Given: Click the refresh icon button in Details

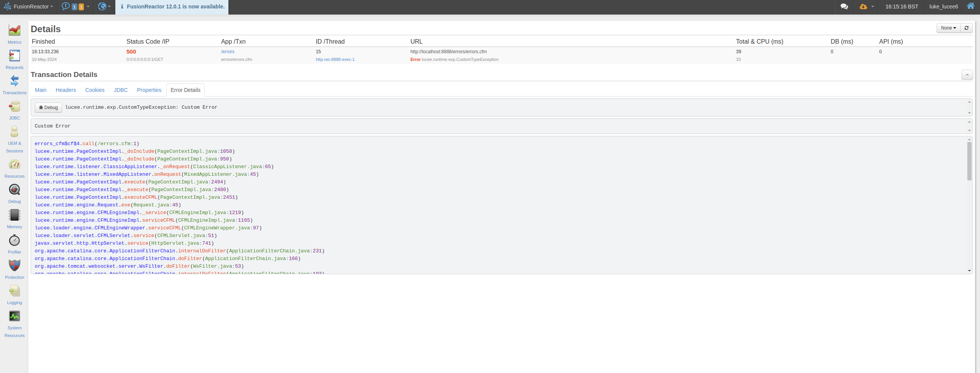Looking at the screenshot, I should click(967, 28).
